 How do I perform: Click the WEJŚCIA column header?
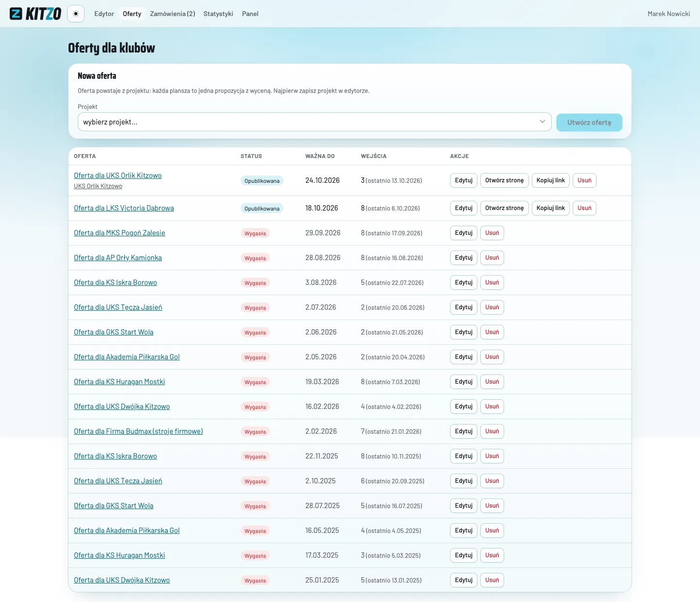[374, 156]
